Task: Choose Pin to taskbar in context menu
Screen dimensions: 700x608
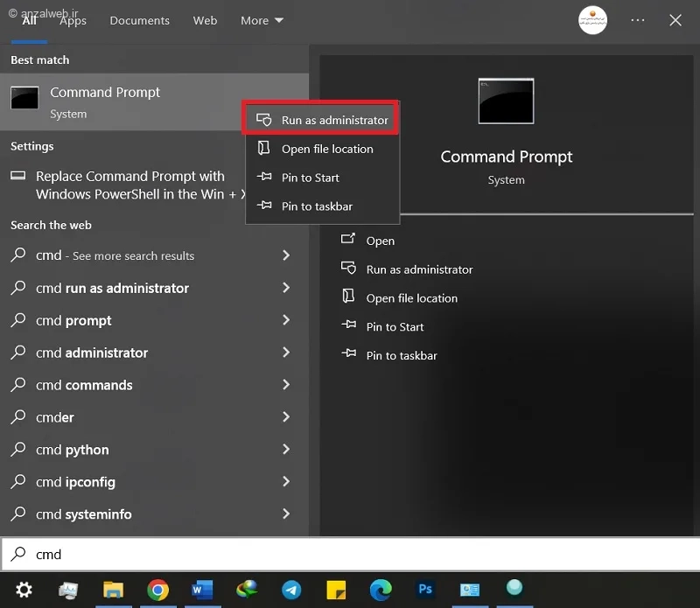Action: point(320,206)
